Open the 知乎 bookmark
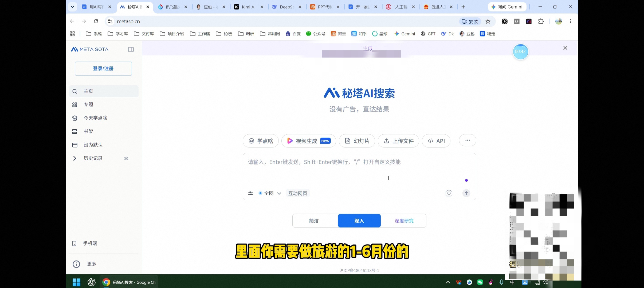The width and height of the screenshot is (644, 288). pyautogui.click(x=359, y=34)
